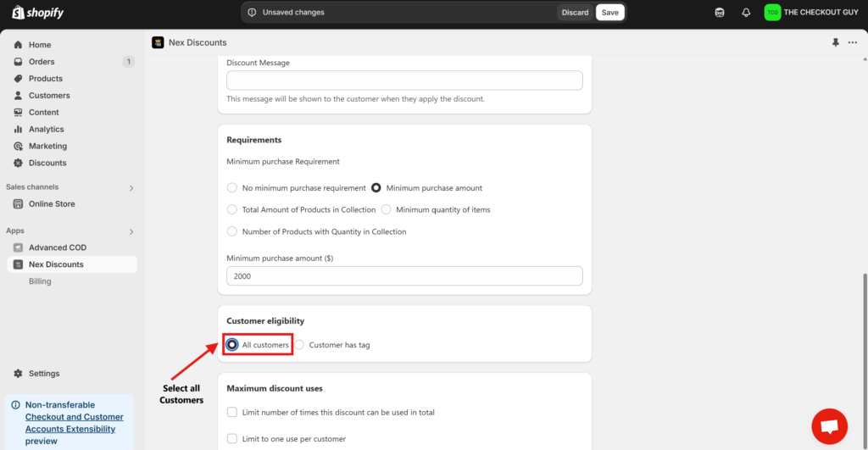Open Analytics page from sidebar
This screenshot has width=868, height=450.
(46, 129)
